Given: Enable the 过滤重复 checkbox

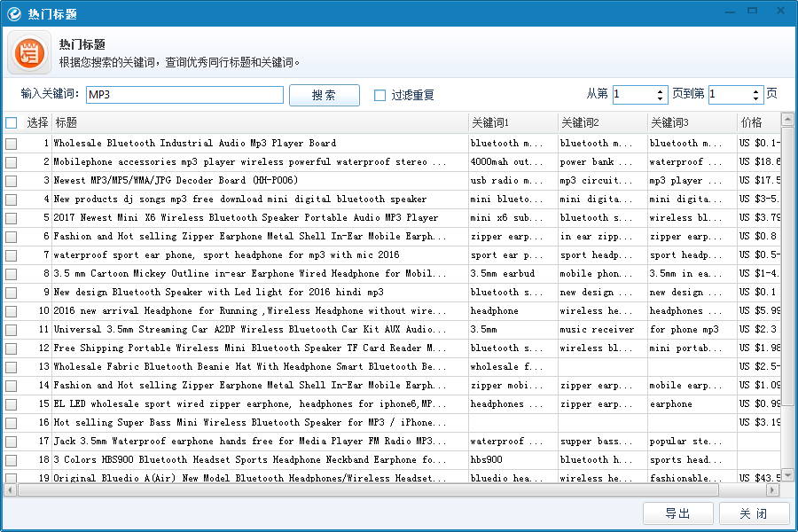Looking at the screenshot, I should (380, 95).
